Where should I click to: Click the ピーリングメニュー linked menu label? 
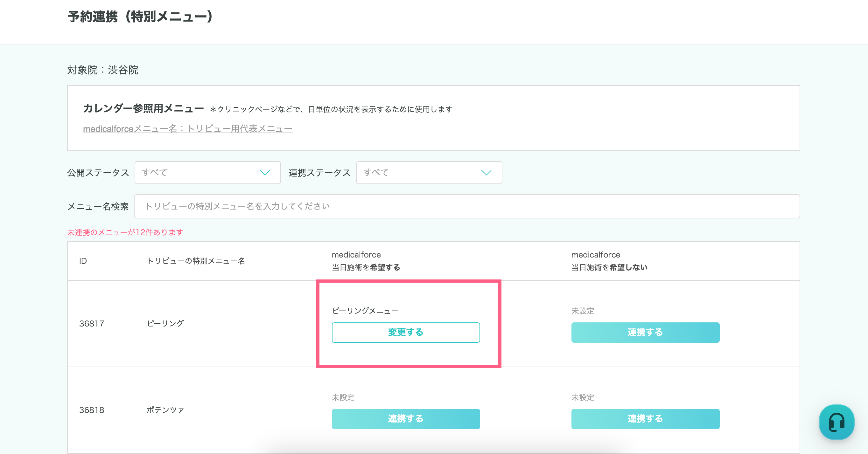365,311
